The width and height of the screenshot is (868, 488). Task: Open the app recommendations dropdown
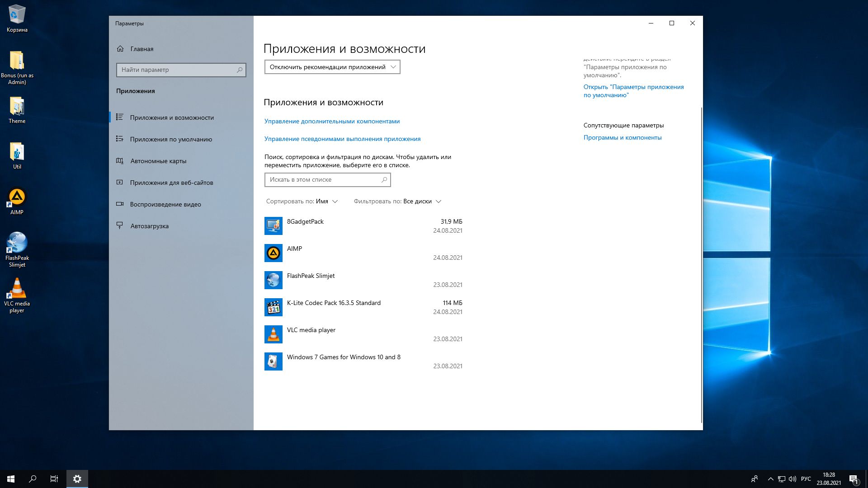coord(332,67)
